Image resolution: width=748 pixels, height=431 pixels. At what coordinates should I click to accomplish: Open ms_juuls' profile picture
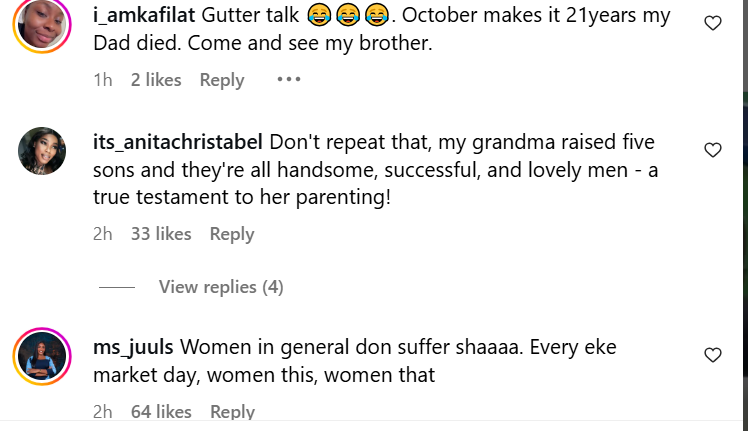click(42, 357)
